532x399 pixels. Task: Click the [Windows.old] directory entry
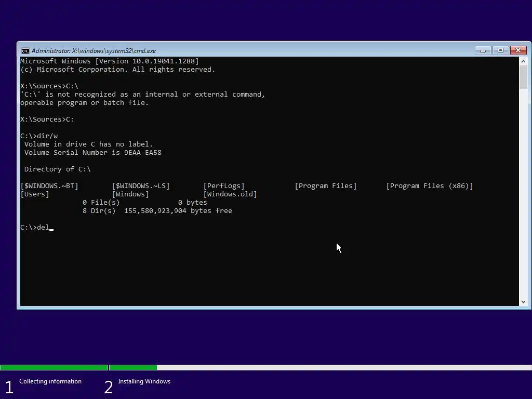click(x=230, y=194)
